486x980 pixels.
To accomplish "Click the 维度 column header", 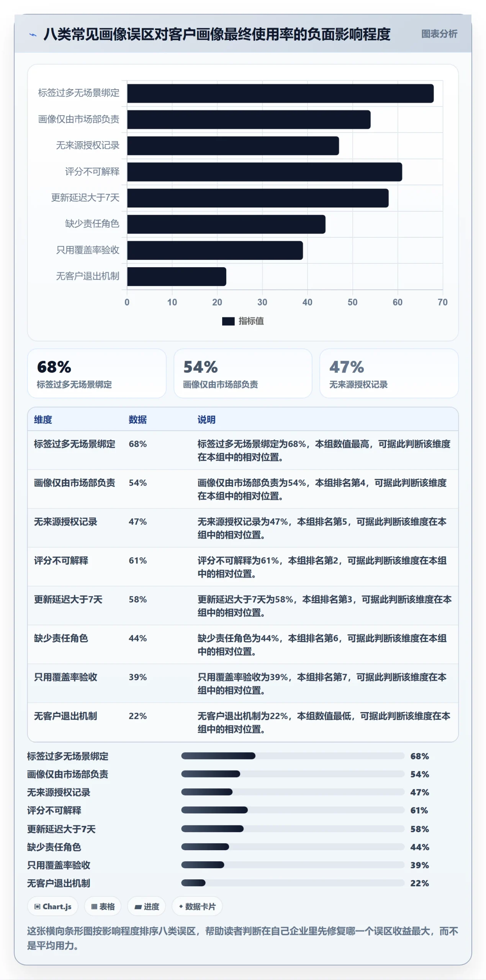I will pyautogui.click(x=43, y=419).
